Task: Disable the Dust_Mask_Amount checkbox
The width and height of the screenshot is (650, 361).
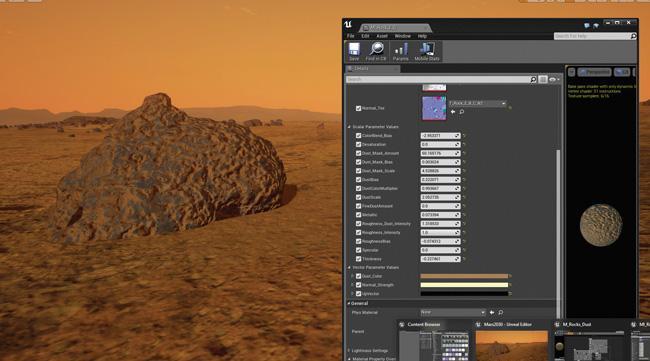Action: click(x=358, y=153)
